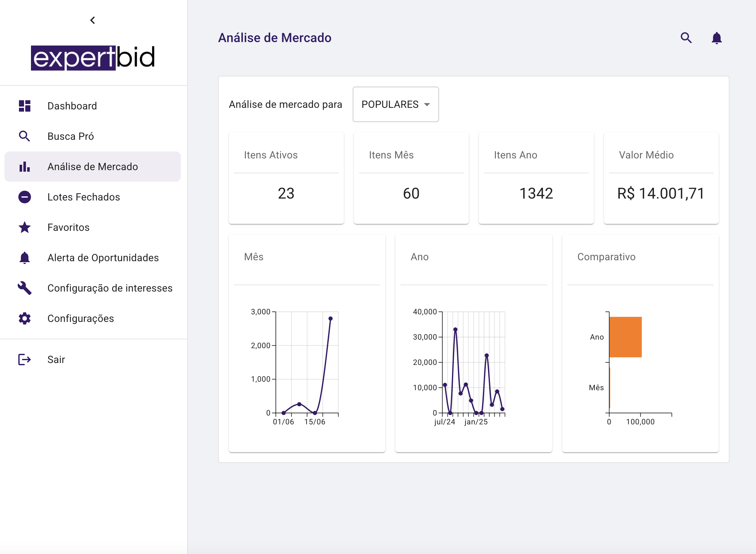Click the Sair logout icon
This screenshot has width=756, height=554.
(x=24, y=359)
